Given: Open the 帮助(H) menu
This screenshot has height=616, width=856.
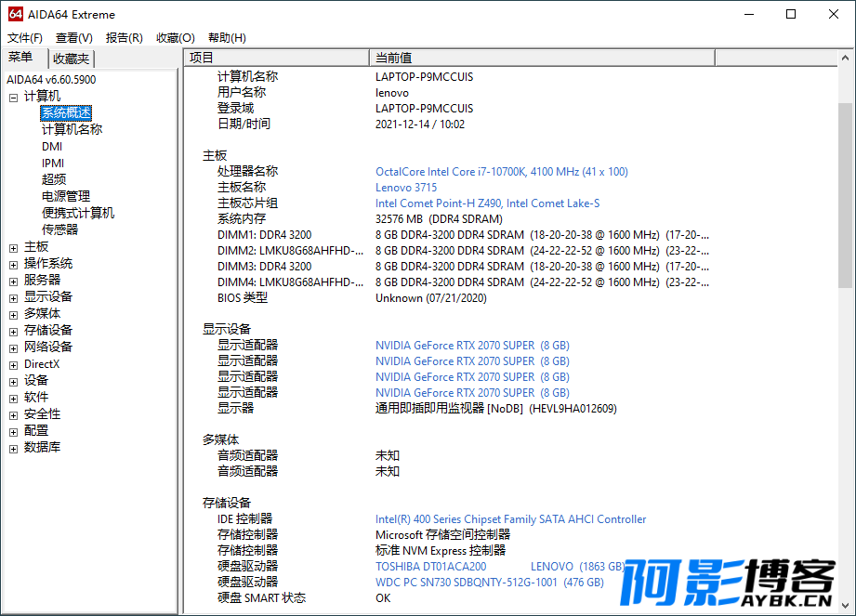Looking at the screenshot, I should click(227, 38).
